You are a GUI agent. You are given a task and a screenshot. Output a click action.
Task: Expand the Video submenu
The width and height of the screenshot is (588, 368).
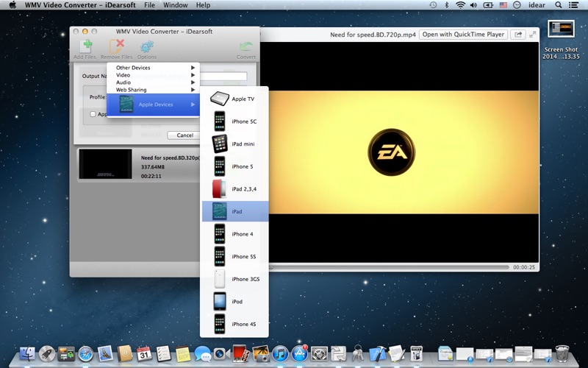click(153, 75)
